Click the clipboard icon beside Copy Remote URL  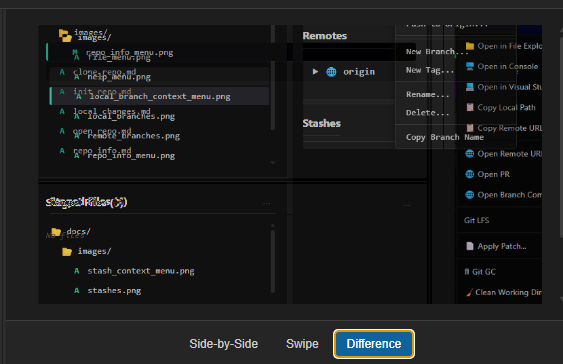tap(470, 128)
